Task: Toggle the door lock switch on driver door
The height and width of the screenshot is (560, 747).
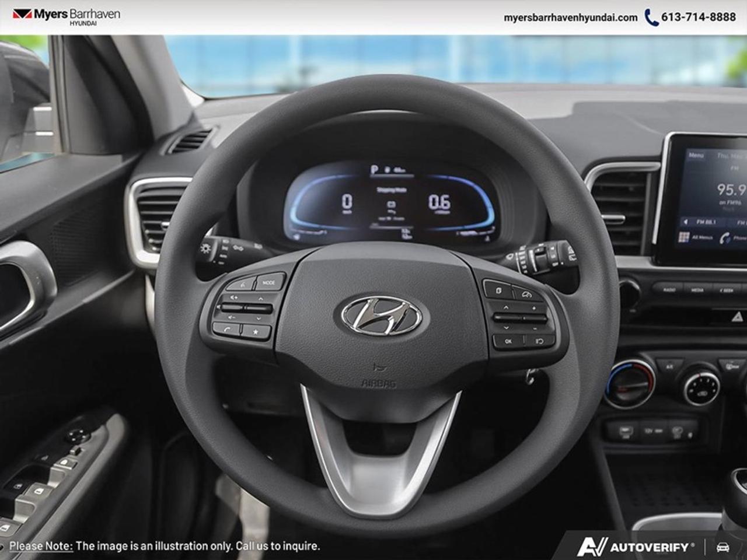Action: pos(66,464)
